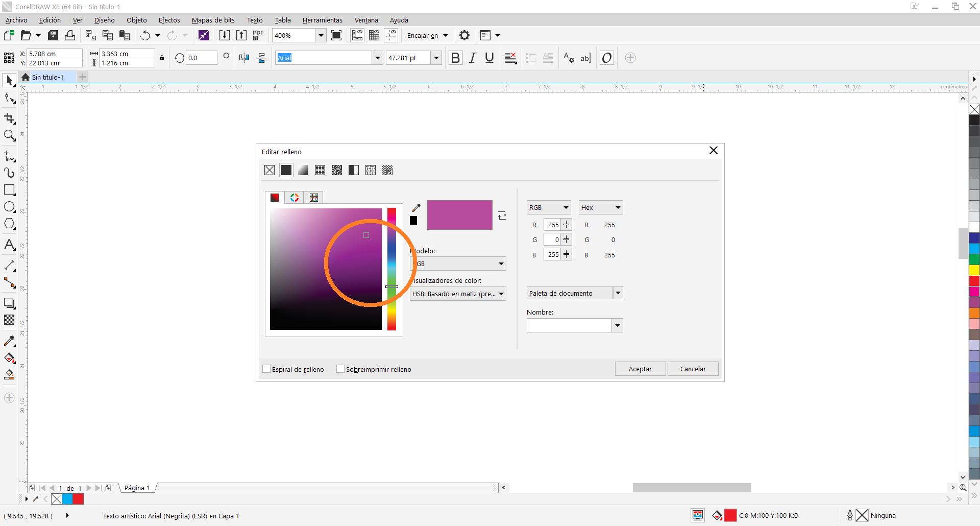Open the Hex dropdown
The height and width of the screenshot is (526, 980).
[601, 207]
